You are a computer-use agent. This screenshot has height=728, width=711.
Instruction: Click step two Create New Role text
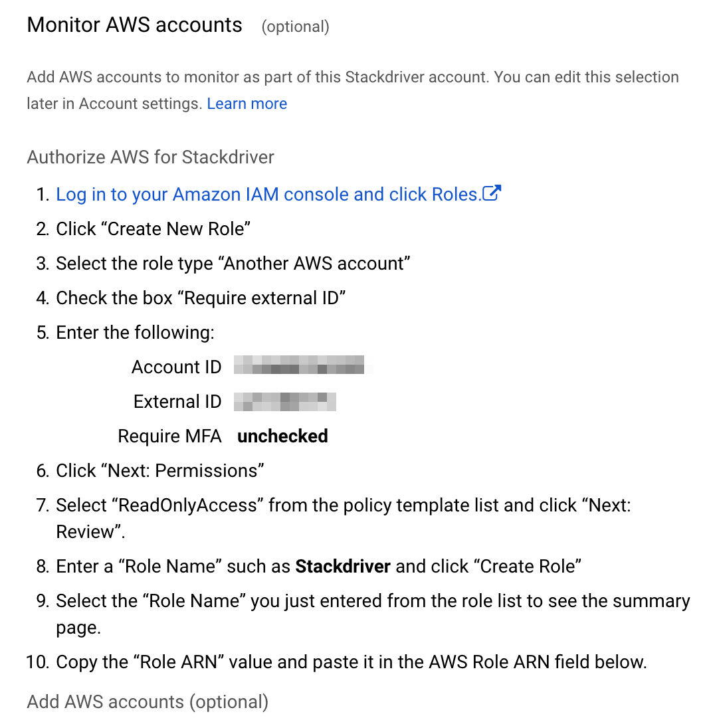(153, 229)
